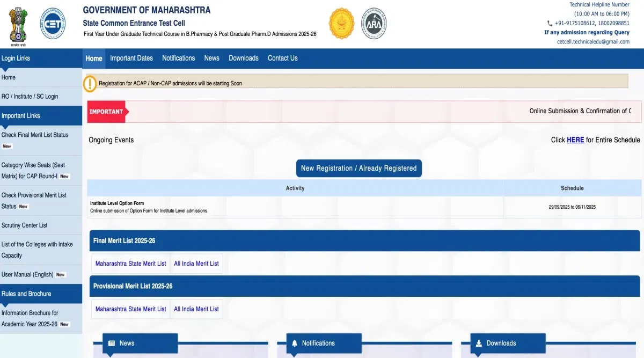This screenshot has height=358, width=644.
Task: Open Check Final Merit List Status link
Action: pyautogui.click(x=35, y=135)
